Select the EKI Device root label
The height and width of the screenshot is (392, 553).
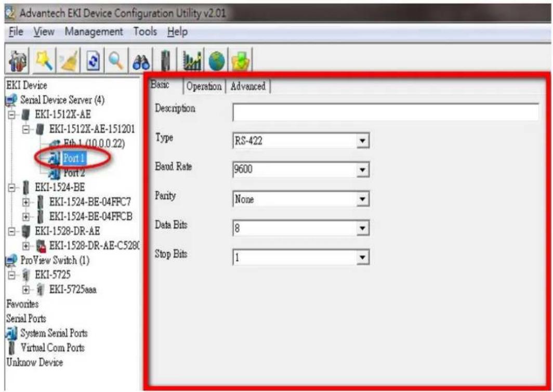coord(27,85)
